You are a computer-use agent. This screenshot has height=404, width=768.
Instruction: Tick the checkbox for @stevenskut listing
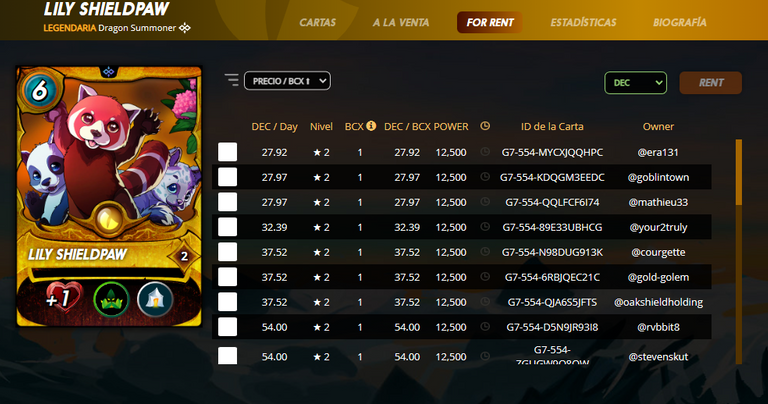227,356
